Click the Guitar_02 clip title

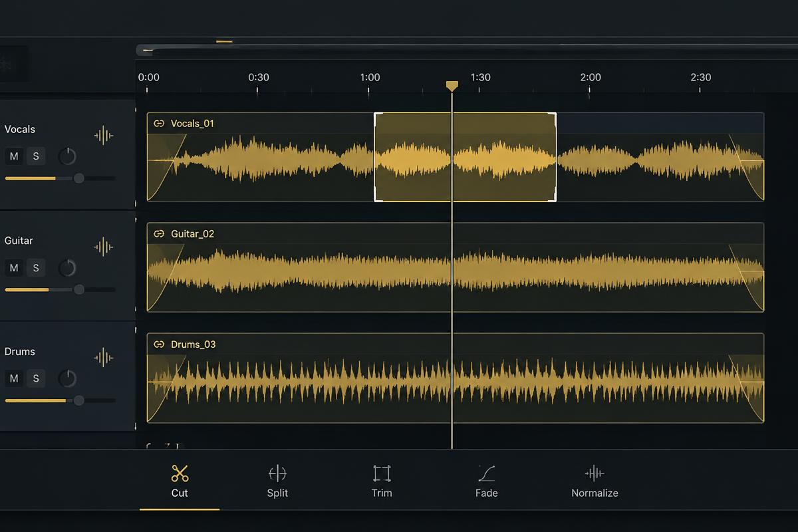192,233
